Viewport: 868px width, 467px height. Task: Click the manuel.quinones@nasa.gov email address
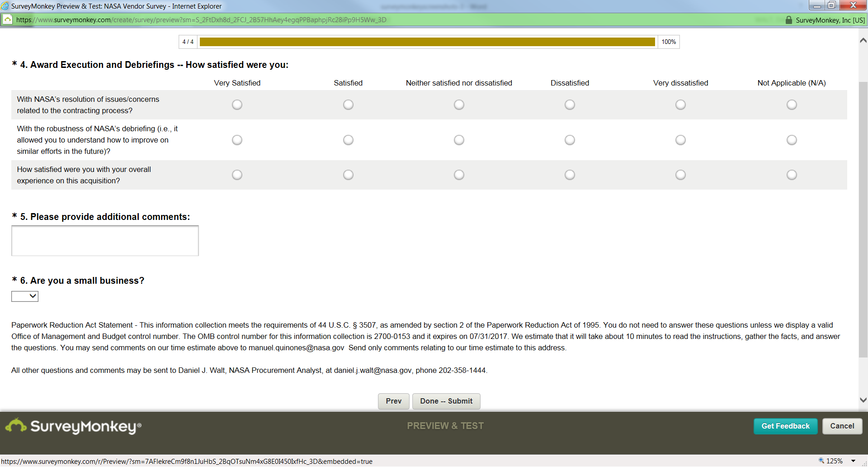click(297, 348)
